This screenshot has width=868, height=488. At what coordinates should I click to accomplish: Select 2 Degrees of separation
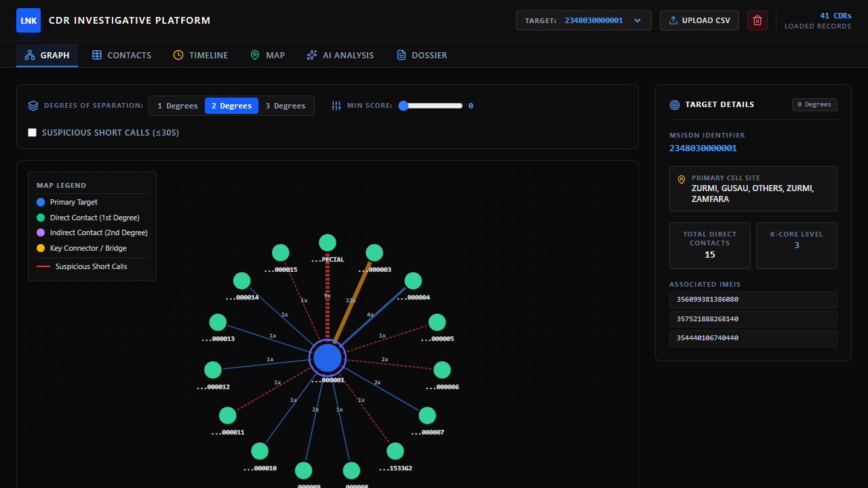click(231, 106)
